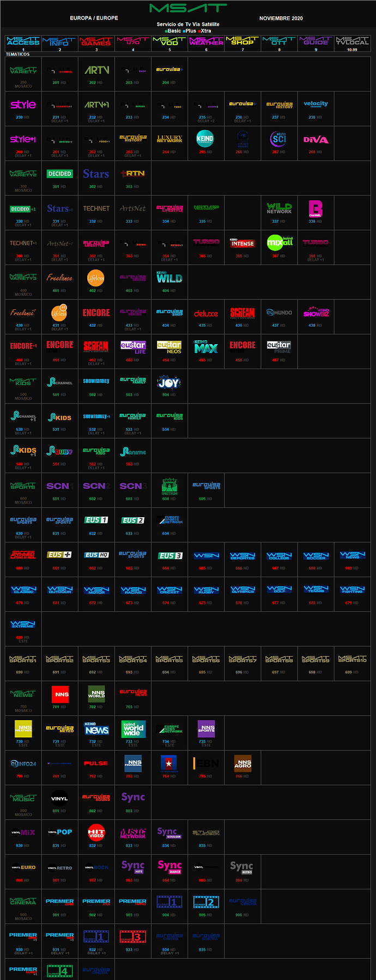Click the Wild Network logo on 337

click(279, 208)
